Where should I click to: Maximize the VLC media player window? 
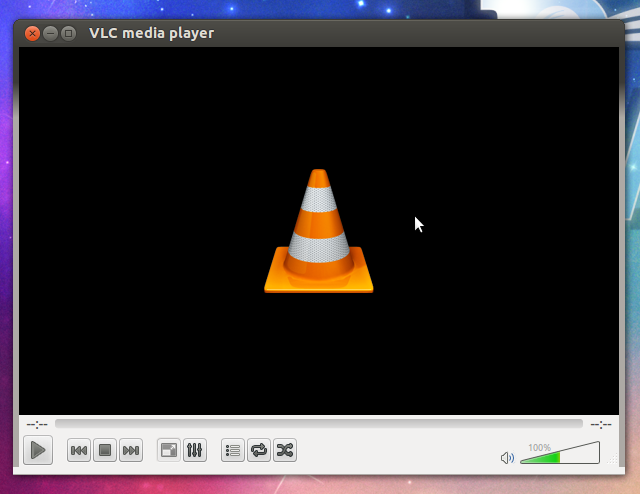click(x=69, y=33)
